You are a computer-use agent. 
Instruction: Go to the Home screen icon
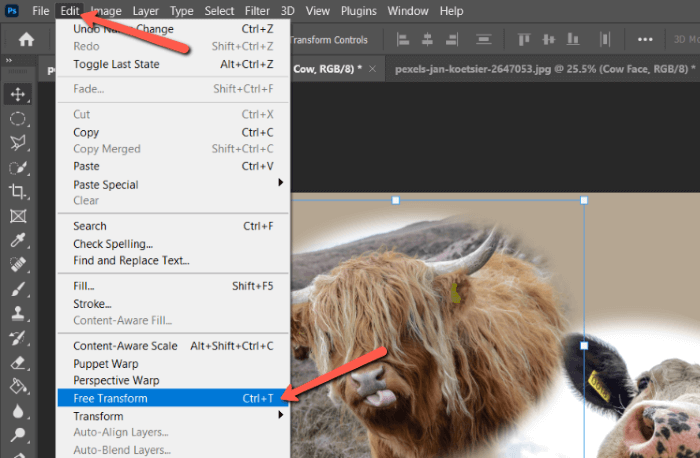[x=26, y=40]
